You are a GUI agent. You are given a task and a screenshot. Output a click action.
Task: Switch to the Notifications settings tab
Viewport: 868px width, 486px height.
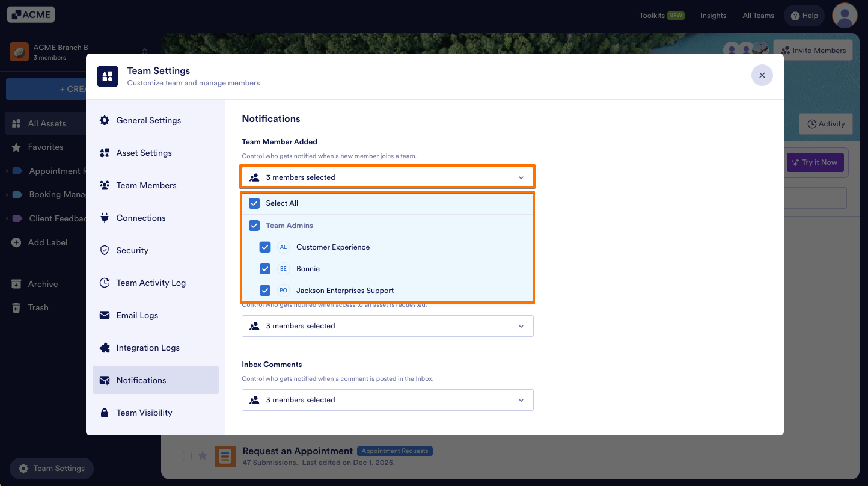click(156, 380)
